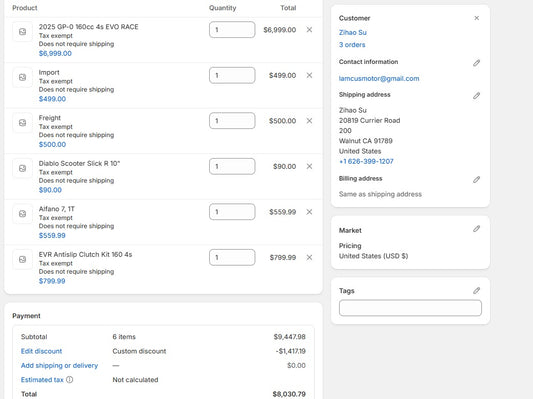
Task: Open the $559.99 price link under Alfano
Action: point(52,236)
